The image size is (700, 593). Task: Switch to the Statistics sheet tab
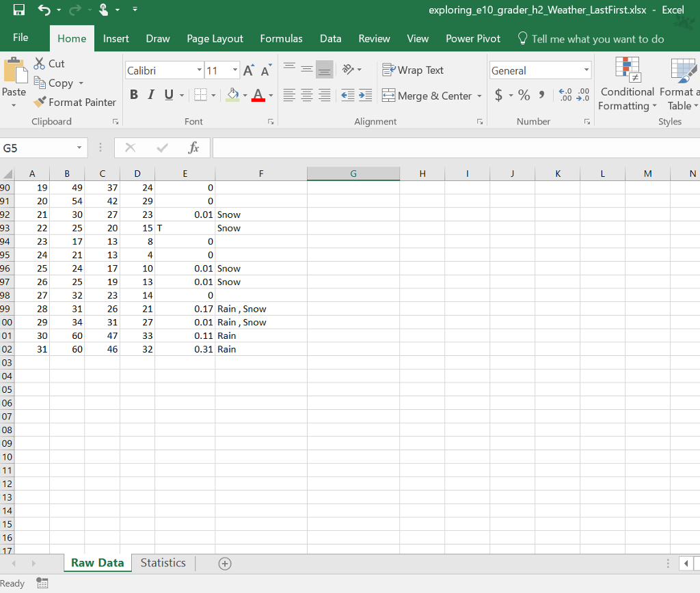pos(163,563)
